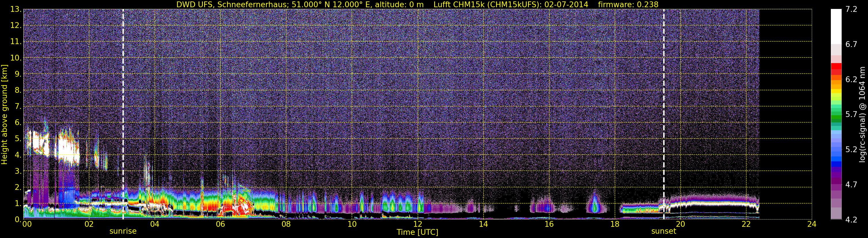Click the "04" tick on the time axis
This screenshot has height=238, width=868.
155,224
